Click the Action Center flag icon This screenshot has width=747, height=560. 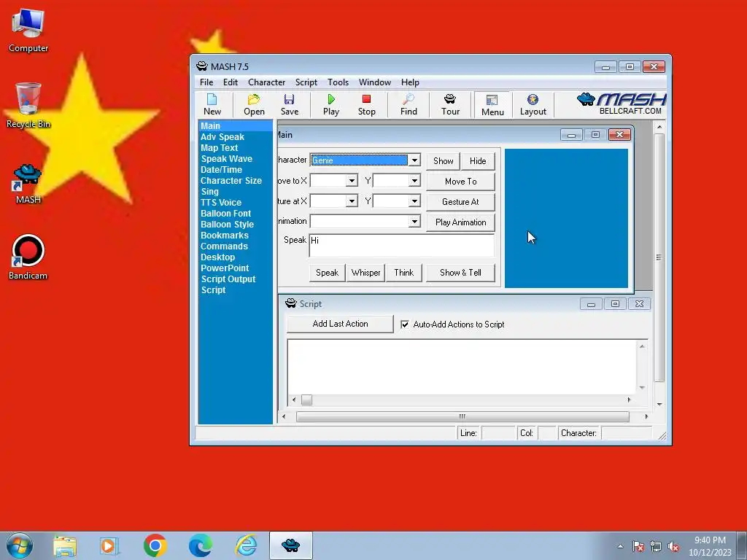[x=638, y=547]
